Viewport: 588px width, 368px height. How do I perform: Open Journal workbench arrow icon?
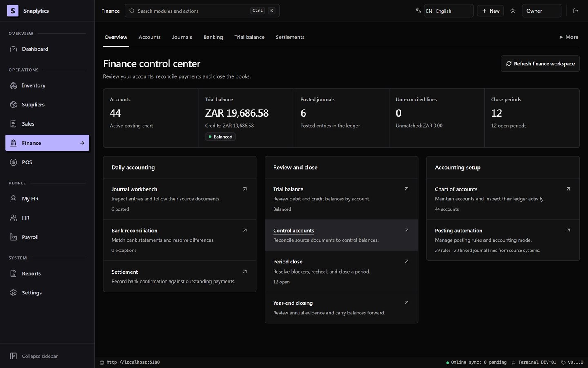[245, 189]
